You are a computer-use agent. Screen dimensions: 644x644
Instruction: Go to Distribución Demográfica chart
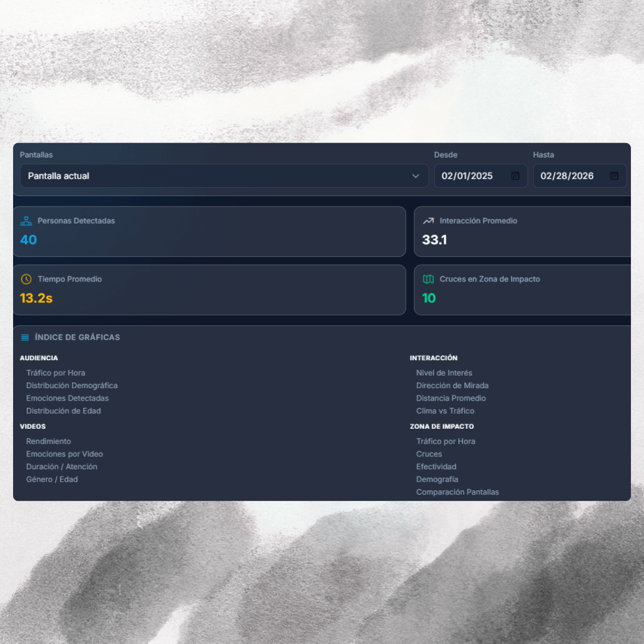(72, 386)
